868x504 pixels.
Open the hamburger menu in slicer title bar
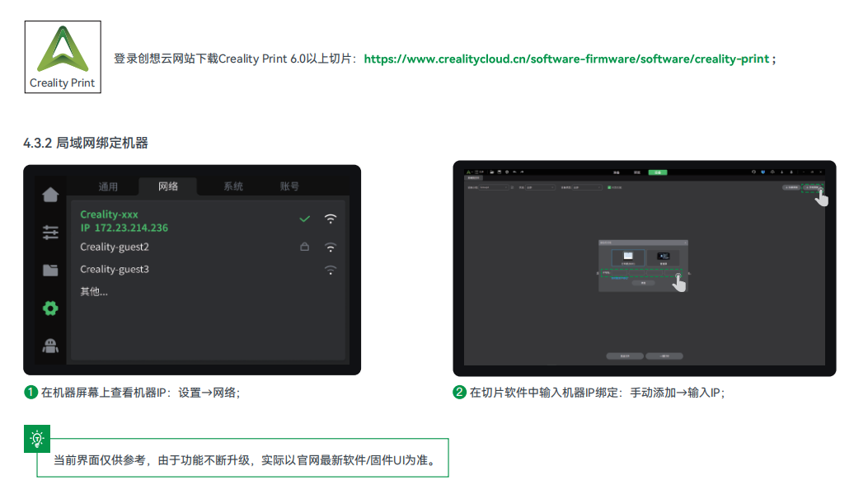tap(476, 172)
